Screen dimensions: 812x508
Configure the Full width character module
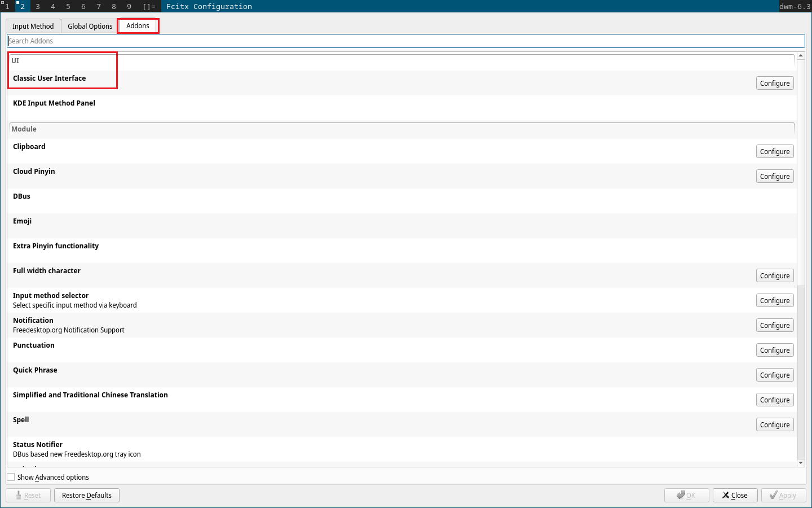[775, 275]
